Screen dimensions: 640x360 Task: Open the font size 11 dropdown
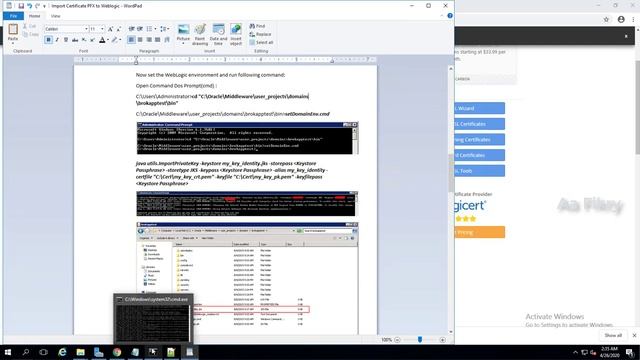click(102, 29)
